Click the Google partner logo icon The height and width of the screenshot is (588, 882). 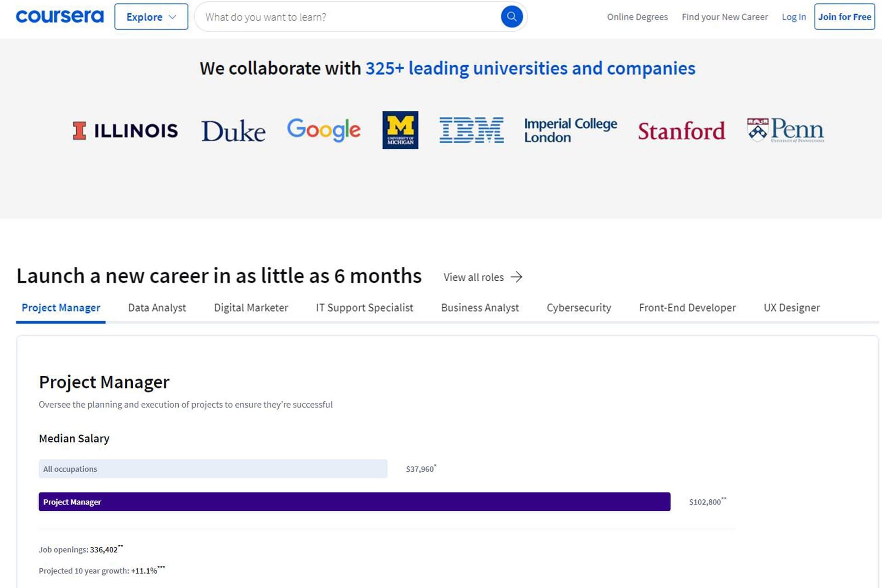tap(324, 130)
